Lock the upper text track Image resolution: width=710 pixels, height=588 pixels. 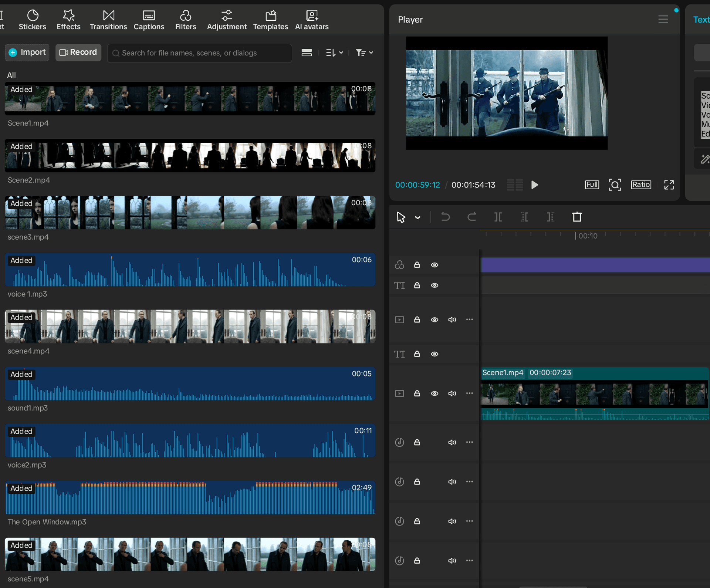(x=417, y=285)
